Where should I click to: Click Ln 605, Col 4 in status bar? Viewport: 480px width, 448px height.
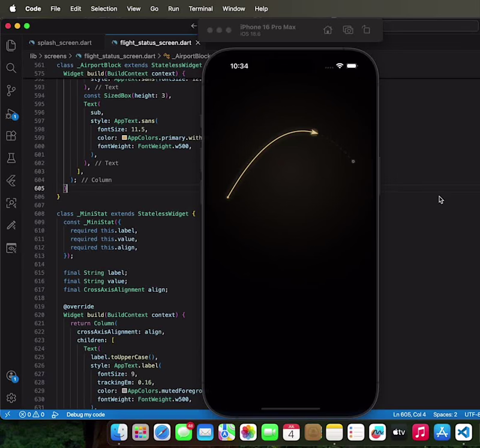point(409,414)
